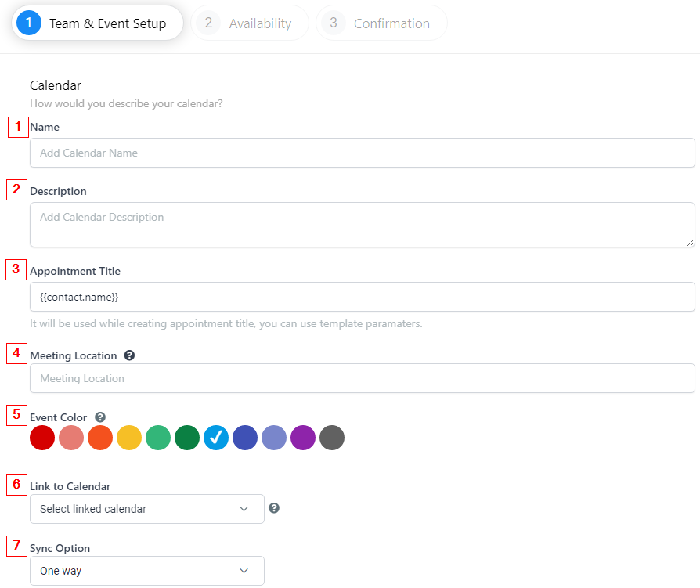Open the Confirmation step

[381, 23]
